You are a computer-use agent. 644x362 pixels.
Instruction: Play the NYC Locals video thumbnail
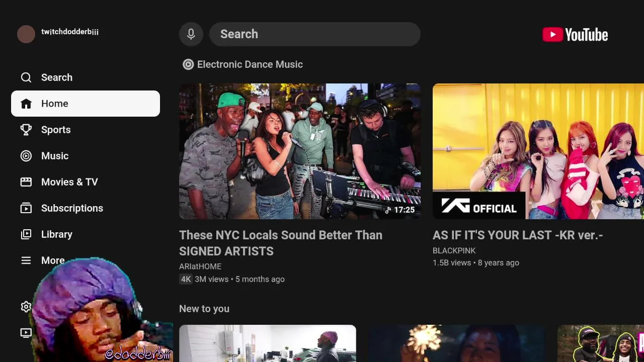coord(300,151)
